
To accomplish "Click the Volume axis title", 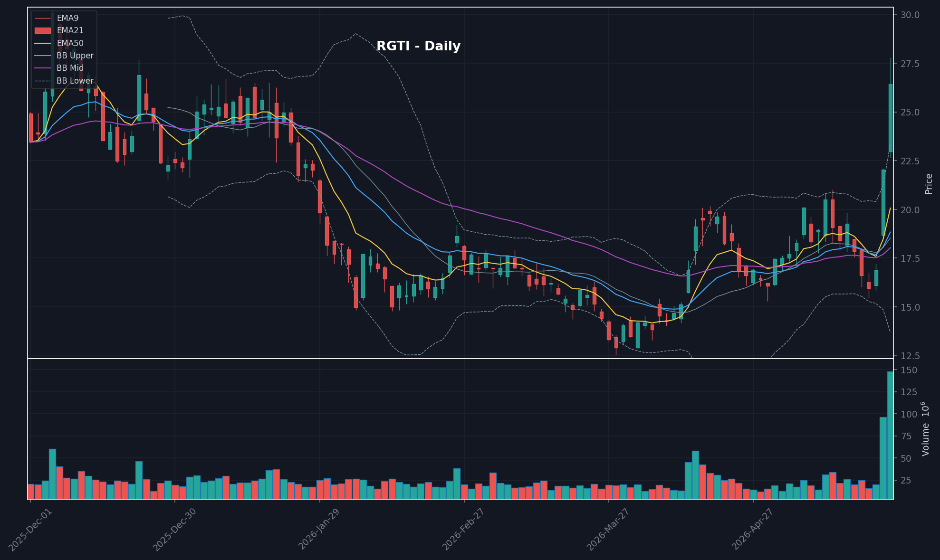I will pos(925,429).
